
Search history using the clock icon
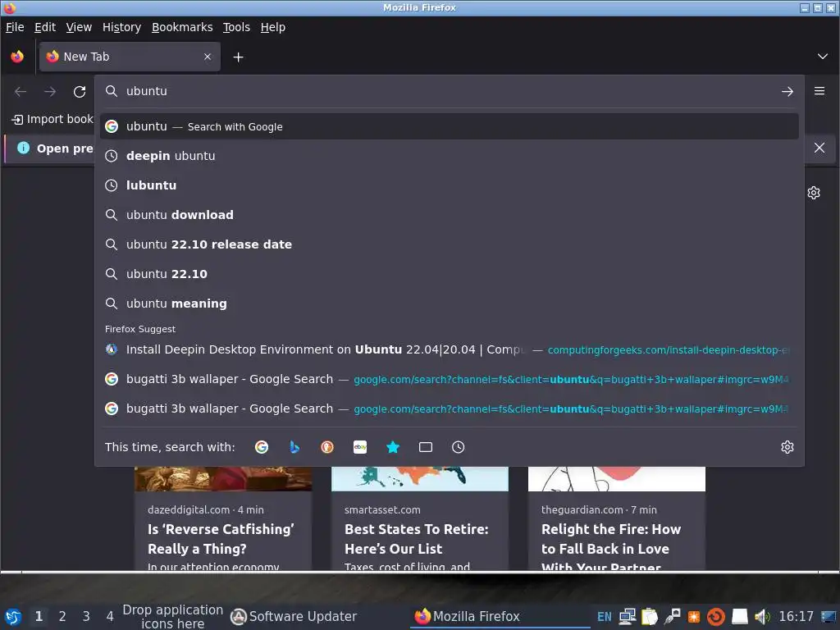point(458,447)
